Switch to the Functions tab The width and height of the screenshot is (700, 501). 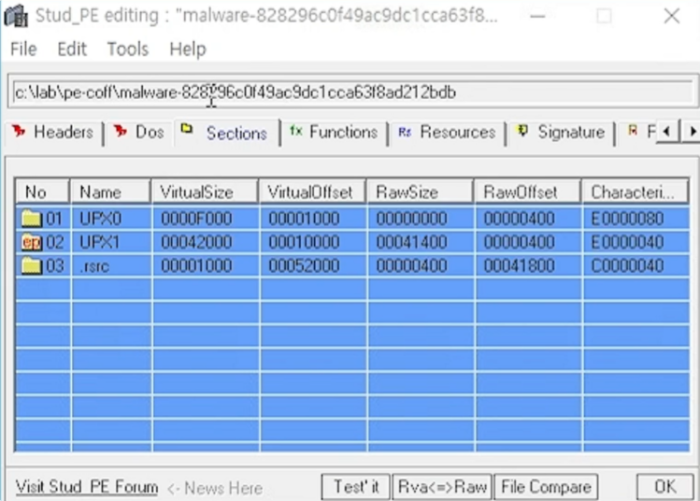click(x=334, y=132)
